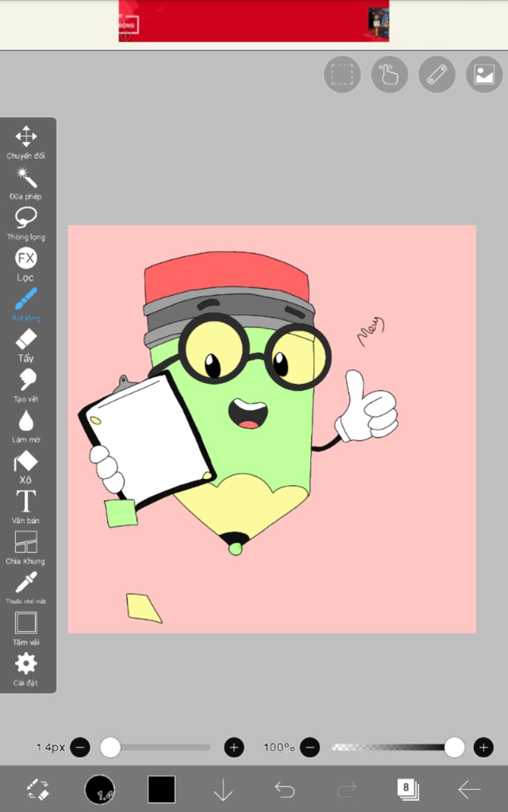Select the Làm mờ blur tool

click(26, 426)
